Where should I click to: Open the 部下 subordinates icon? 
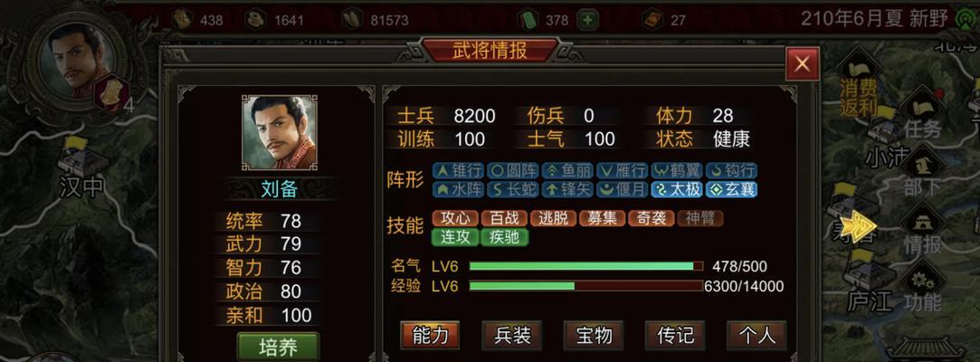click(922, 174)
